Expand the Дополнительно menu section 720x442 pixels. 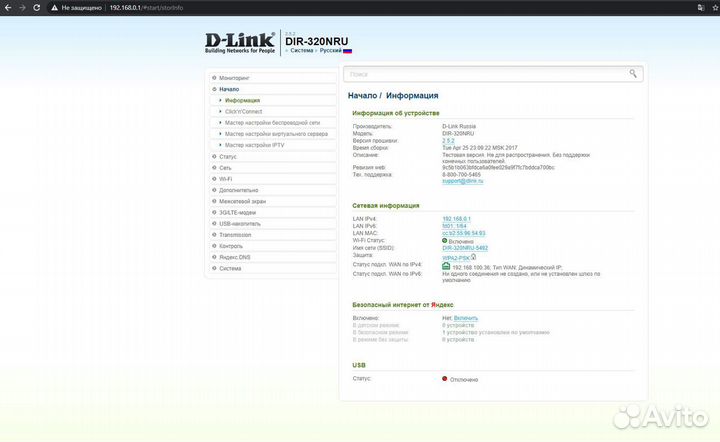coord(273,190)
